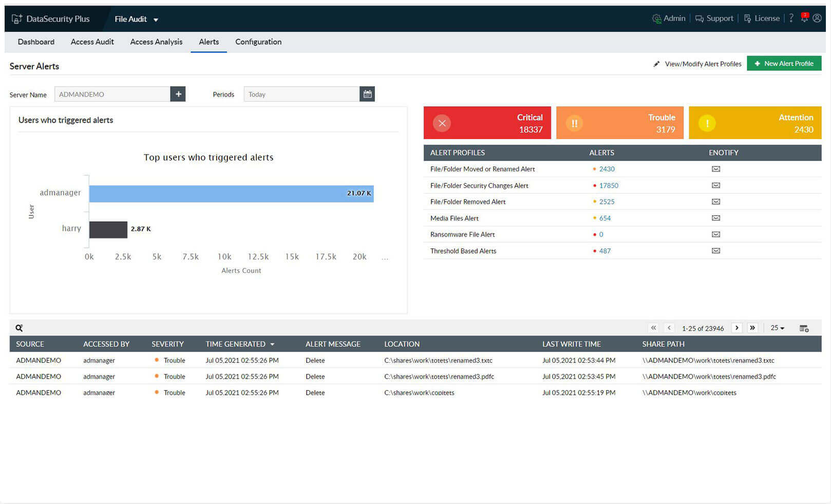Open the notifications bell in the top bar
Viewport: 831px width, 504px height.
804,17
